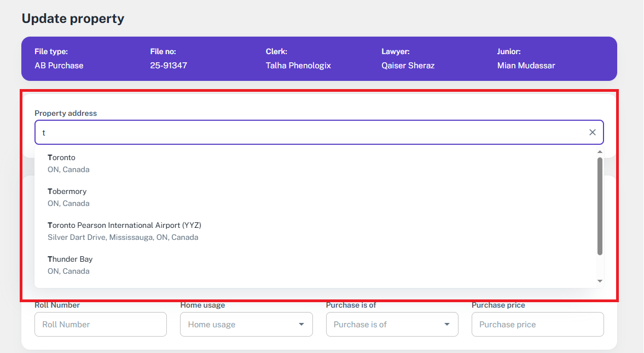
Task: Click the AB Purchase file type value
Action: point(59,66)
